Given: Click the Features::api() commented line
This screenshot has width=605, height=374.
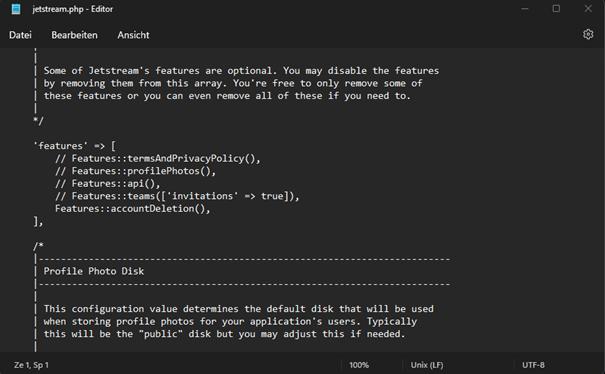Looking at the screenshot, I should click(x=107, y=184).
